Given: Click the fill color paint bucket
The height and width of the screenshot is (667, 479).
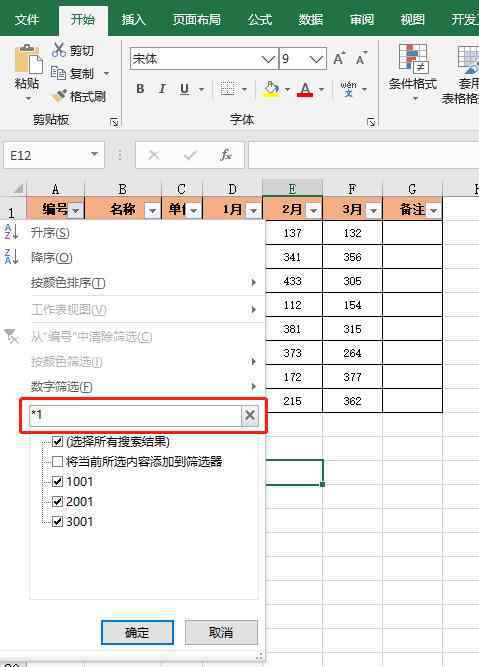Looking at the screenshot, I should click(x=271, y=89).
